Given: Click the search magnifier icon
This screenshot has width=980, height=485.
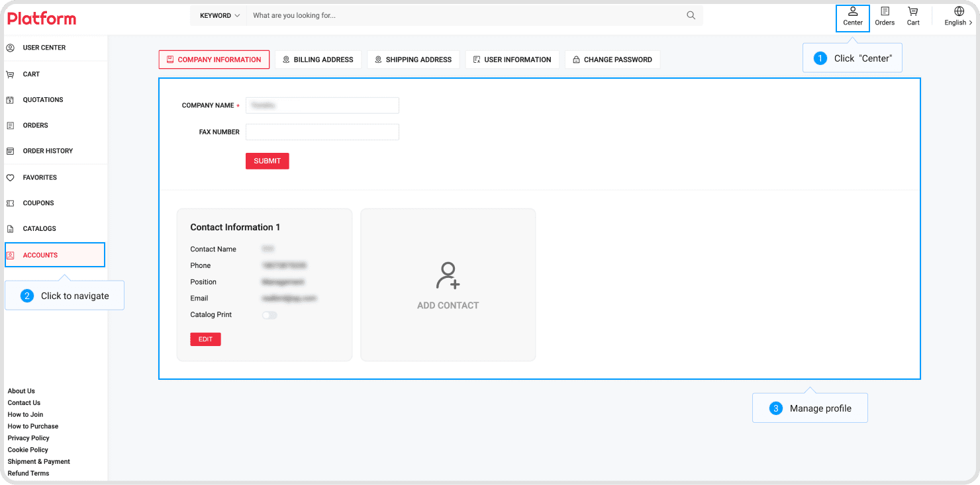Looking at the screenshot, I should pos(691,15).
